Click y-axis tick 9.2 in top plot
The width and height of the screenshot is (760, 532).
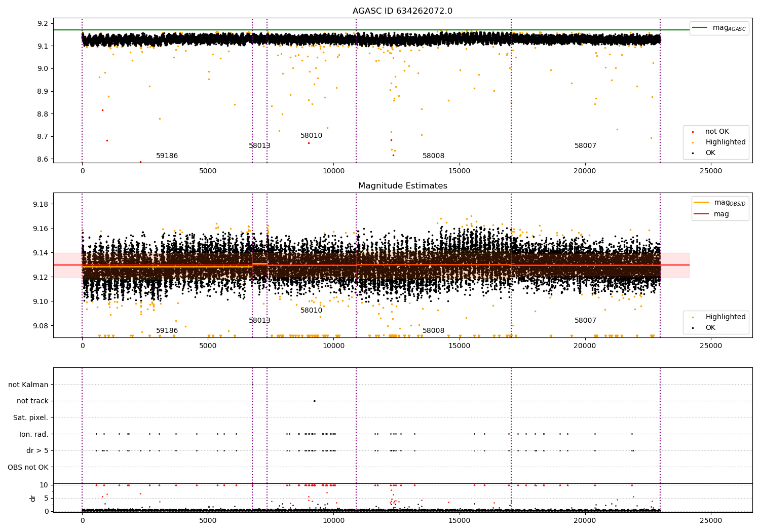[x=43, y=23]
